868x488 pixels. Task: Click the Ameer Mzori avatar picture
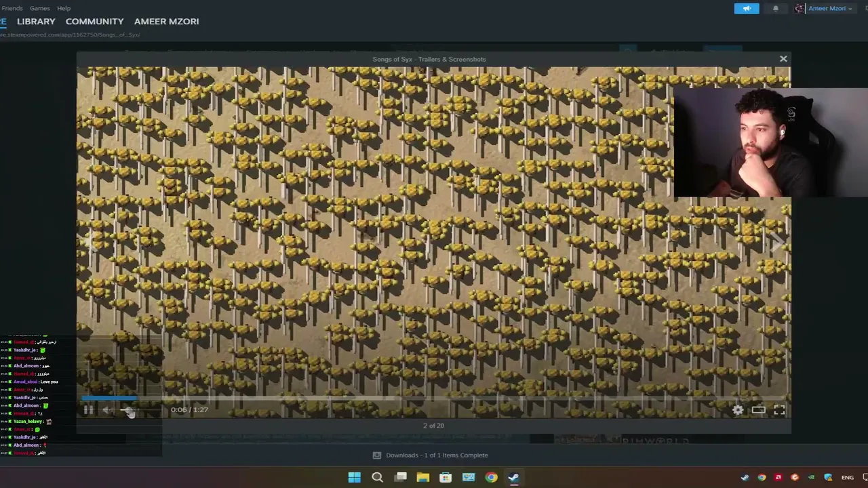[800, 8]
